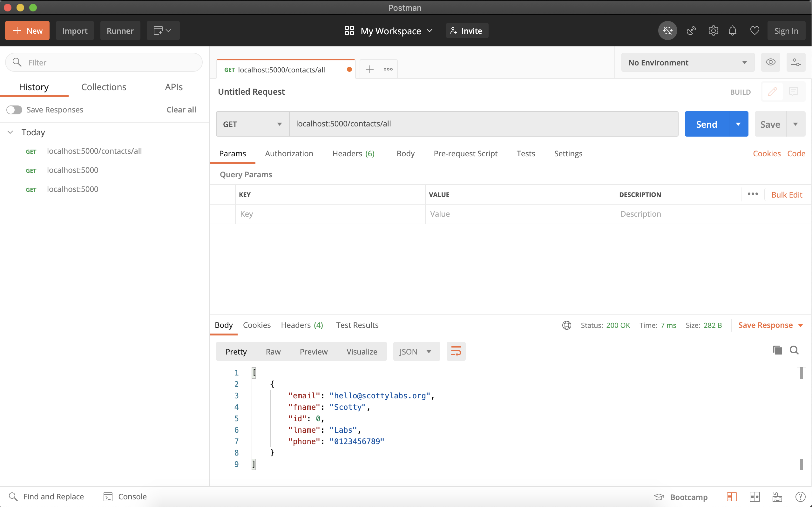Click the Import button
Screen dimensions: 812x507
pos(75,31)
